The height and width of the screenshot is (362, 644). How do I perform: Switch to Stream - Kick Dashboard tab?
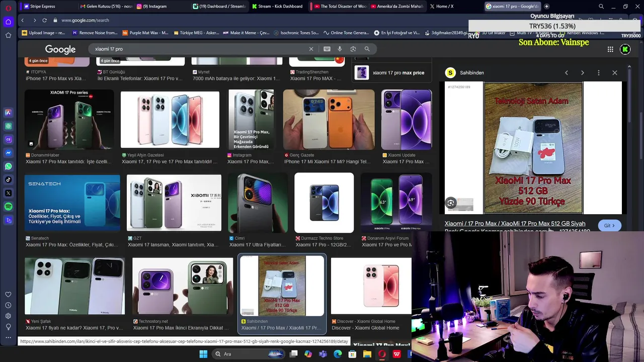pyautogui.click(x=277, y=7)
